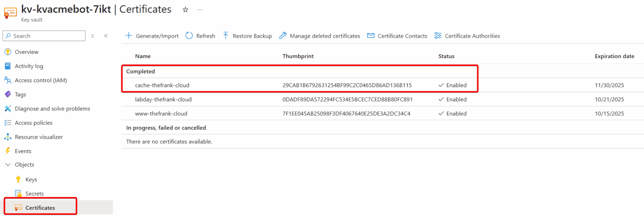Image resolution: width=644 pixels, height=219 pixels.
Task: Open cache-thefrank-cloud certificate
Action: 162,85
